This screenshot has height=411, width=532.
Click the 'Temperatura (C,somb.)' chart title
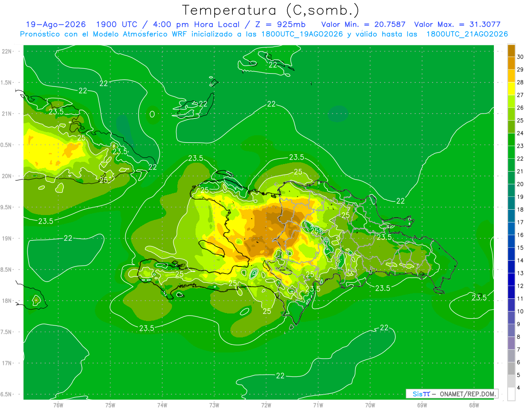coord(271,10)
